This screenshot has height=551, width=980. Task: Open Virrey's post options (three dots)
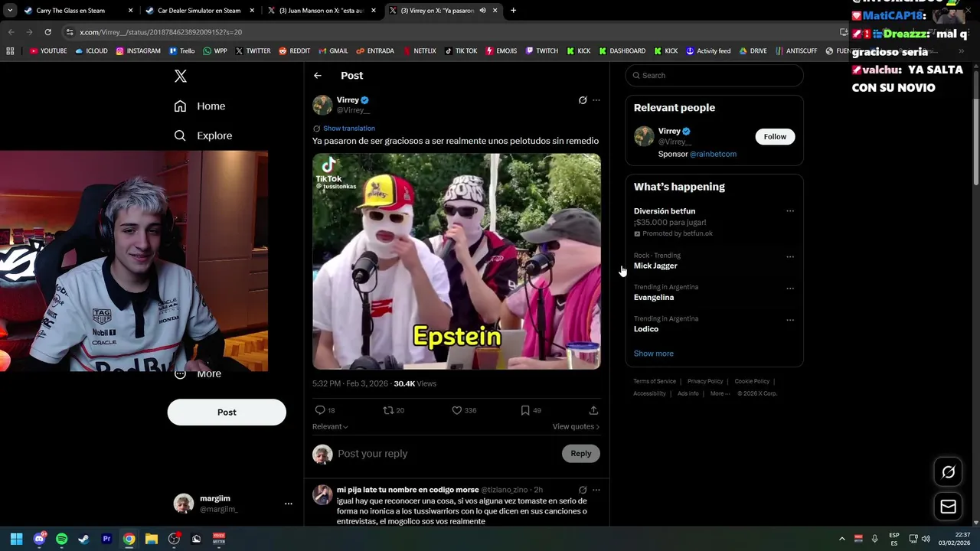coord(596,100)
